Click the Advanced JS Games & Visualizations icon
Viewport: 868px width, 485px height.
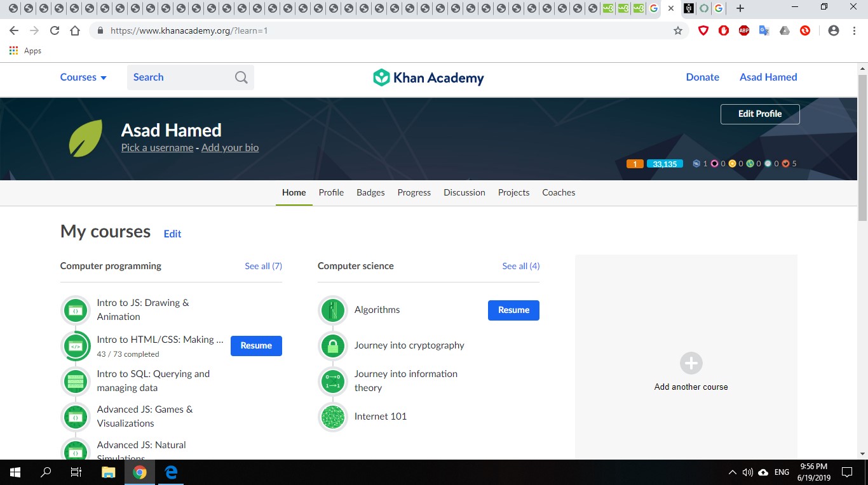[76, 417]
